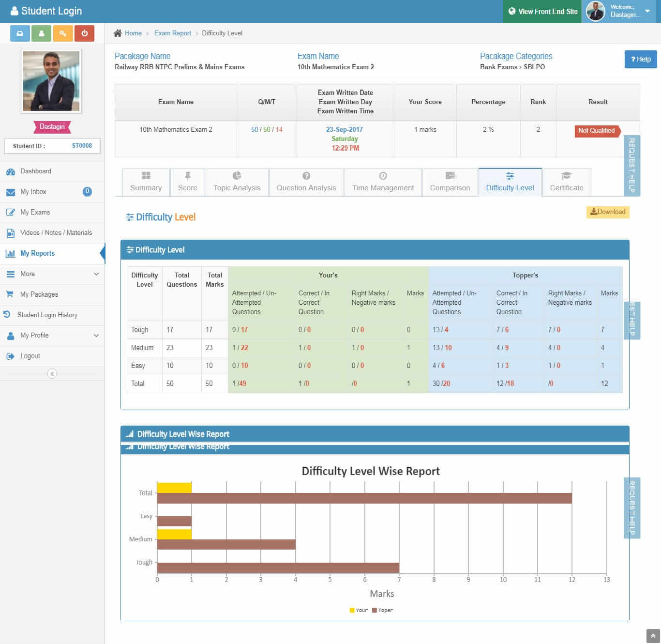Click the Exam Report breadcrumb link
The height and width of the screenshot is (644, 661).
(172, 33)
